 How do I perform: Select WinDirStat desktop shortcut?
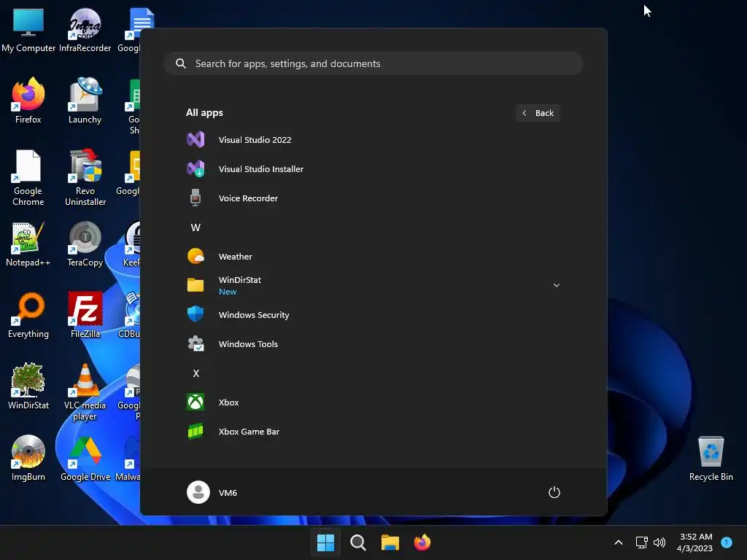click(28, 386)
